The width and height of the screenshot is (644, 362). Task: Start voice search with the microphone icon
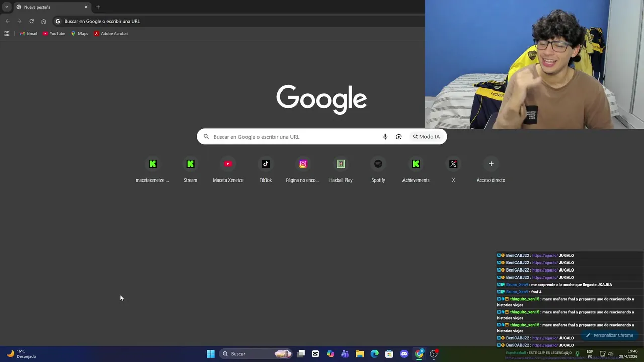pos(385,137)
